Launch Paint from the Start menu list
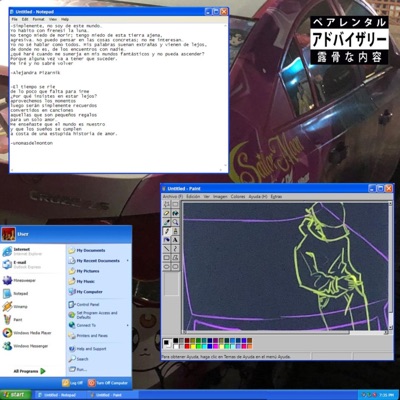This screenshot has height=400, width=400. (13, 320)
